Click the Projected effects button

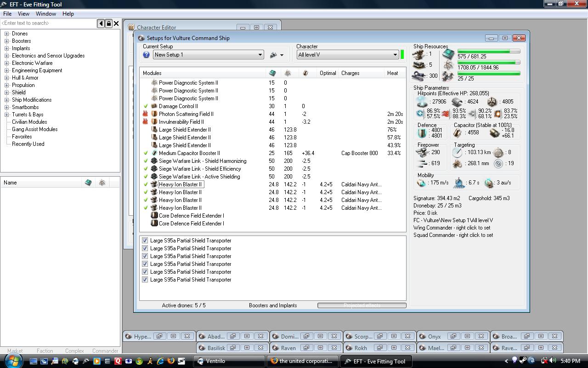tap(362, 305)
